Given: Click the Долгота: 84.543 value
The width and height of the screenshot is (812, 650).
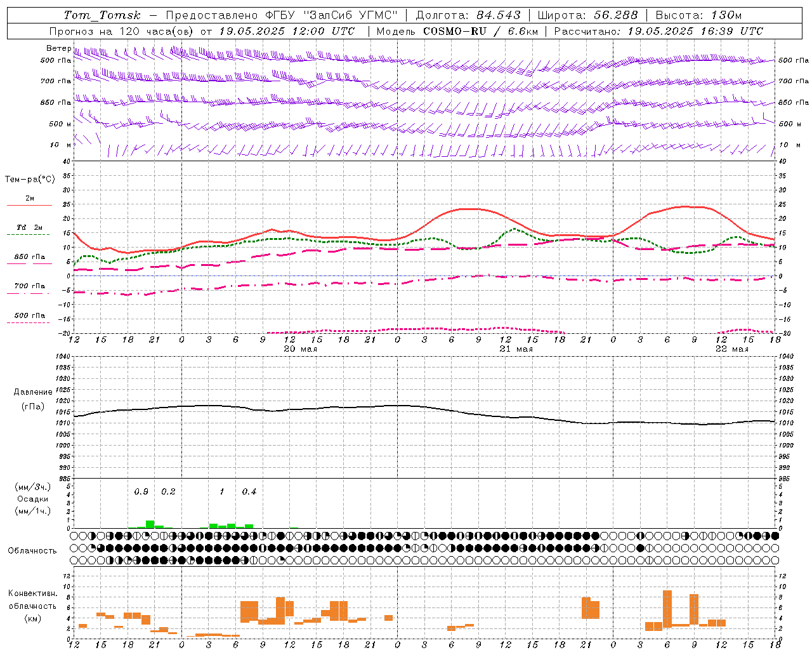Looking at the screenshot, I should pos(468,15).
